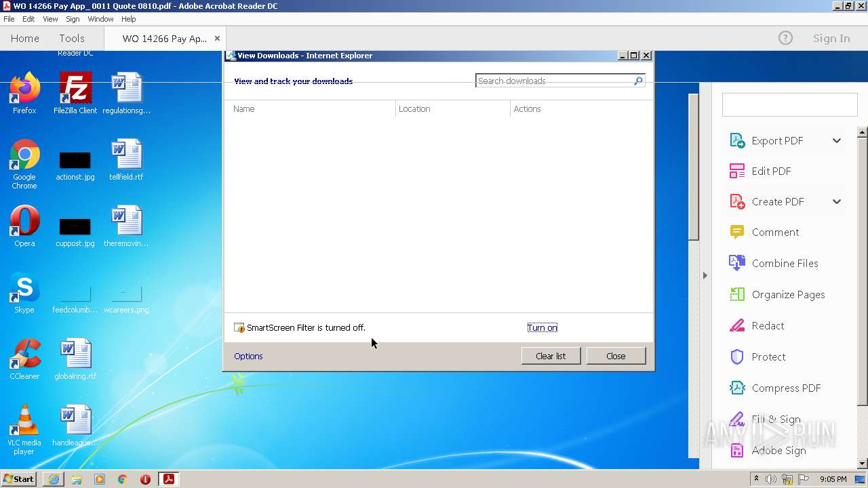Click the document vertical scrollbar thumb
Viewport: 868px width, 488px height.
[694, 166]
